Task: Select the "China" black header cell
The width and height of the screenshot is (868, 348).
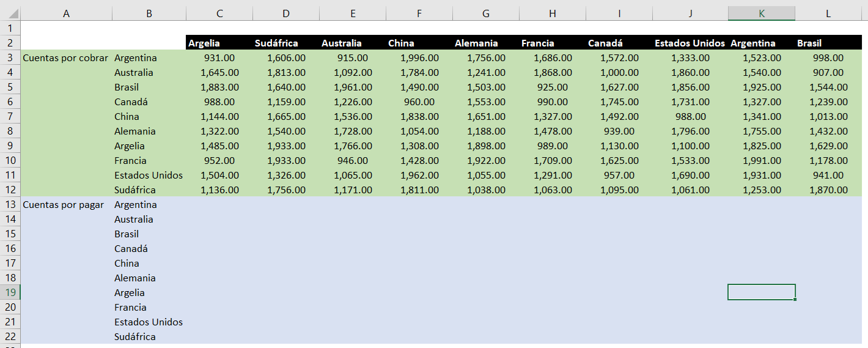Action: (x=419, y=43)
